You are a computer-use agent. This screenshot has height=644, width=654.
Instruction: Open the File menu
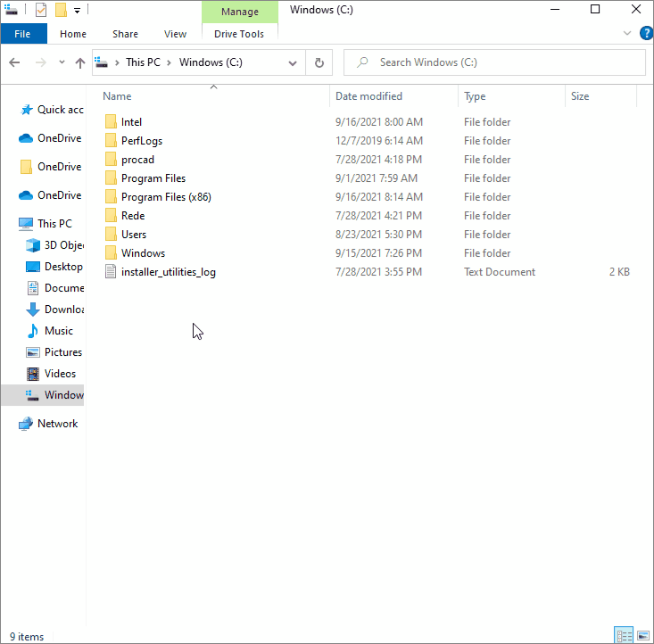click(23, 34)
